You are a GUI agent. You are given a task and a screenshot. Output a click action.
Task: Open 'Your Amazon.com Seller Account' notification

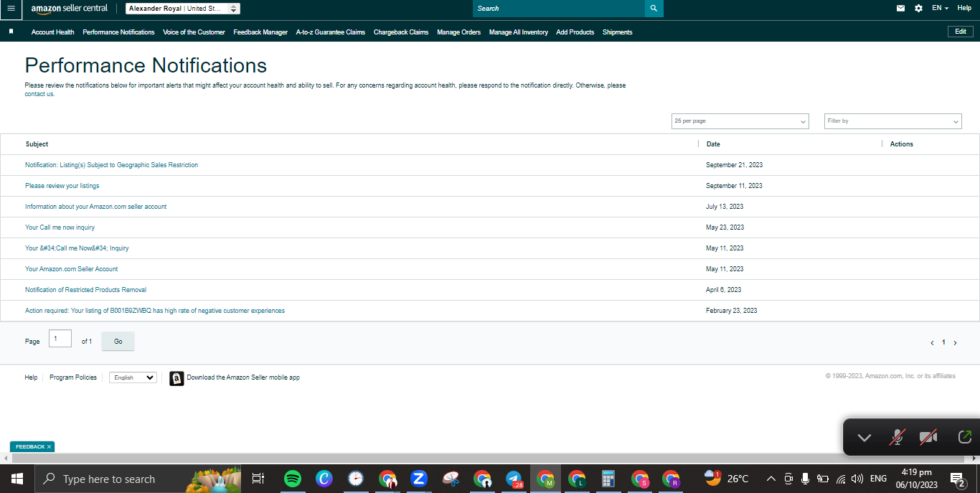click(71, 269)
